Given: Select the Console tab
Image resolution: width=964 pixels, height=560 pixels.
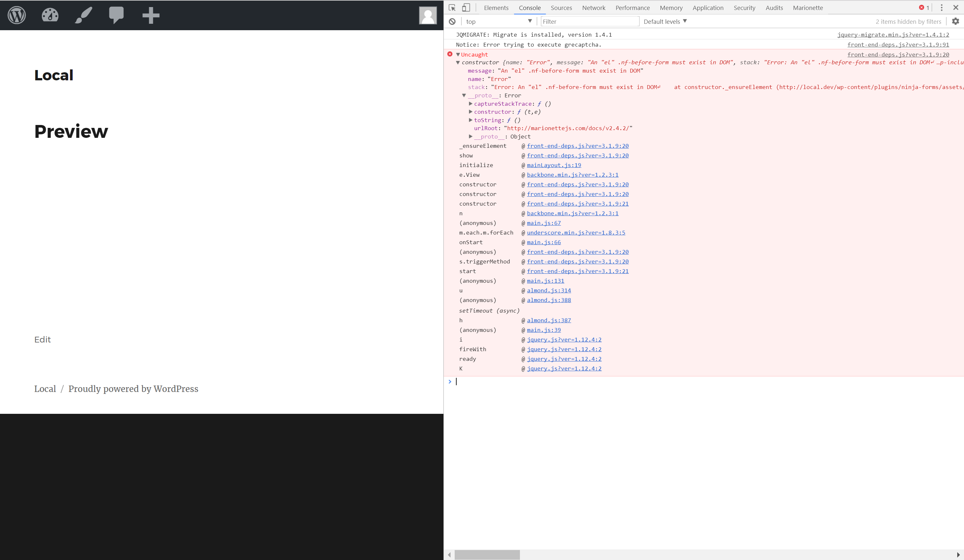Looking at the screenshot, I should [x=530, y=8].
